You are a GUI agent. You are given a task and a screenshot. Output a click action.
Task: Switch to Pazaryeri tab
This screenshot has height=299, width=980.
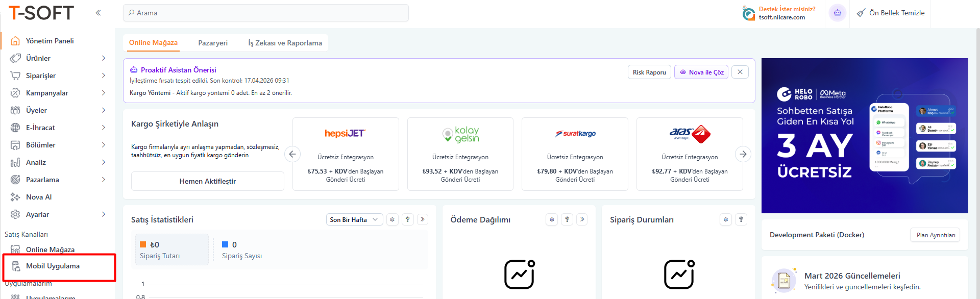[213, 43]
